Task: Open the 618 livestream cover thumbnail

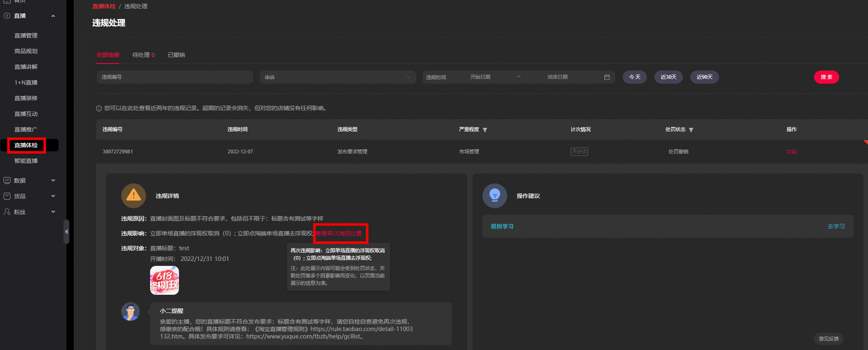Action: tap(165, 280)
